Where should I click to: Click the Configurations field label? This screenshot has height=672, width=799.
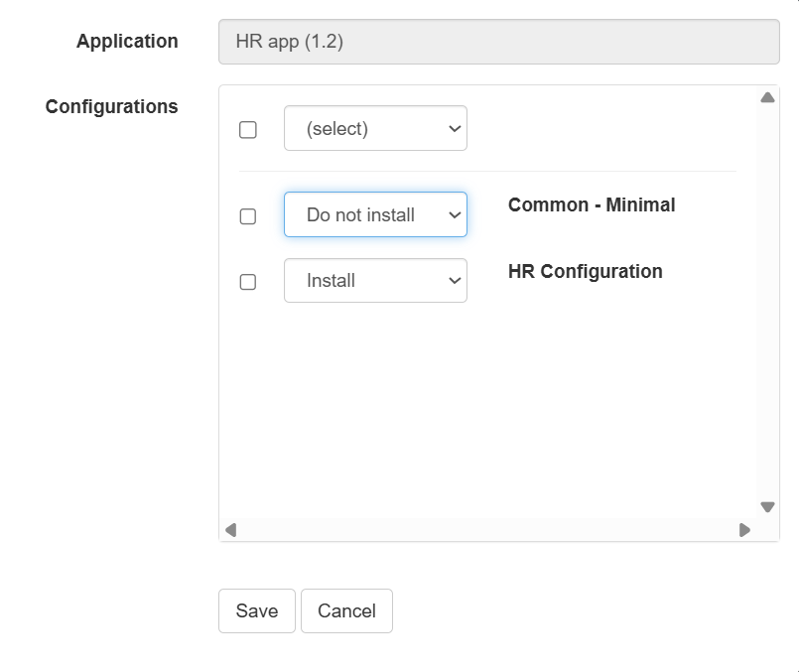click(111, 106)
